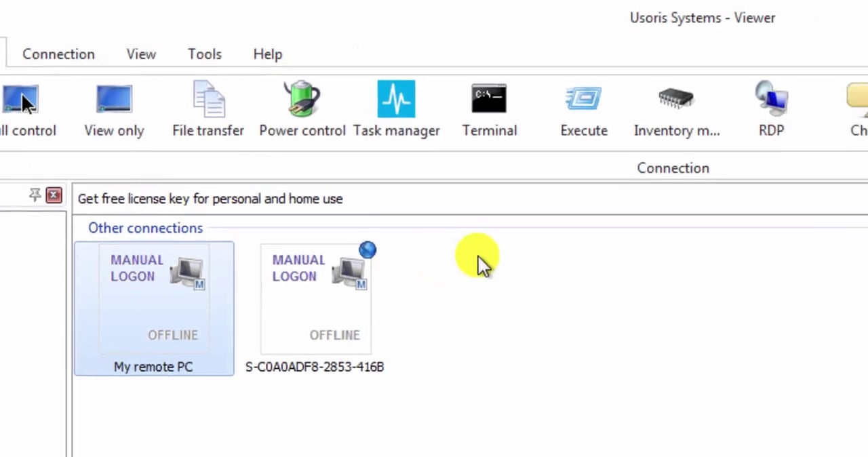Click the Other connections group header
Viewport: 868px width, 457px height.
click(145, 228)
